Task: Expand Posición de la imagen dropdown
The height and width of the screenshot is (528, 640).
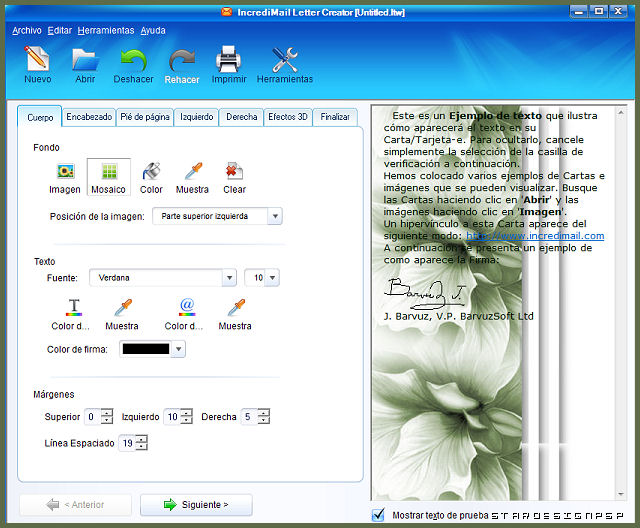Action: click(275, 216)
